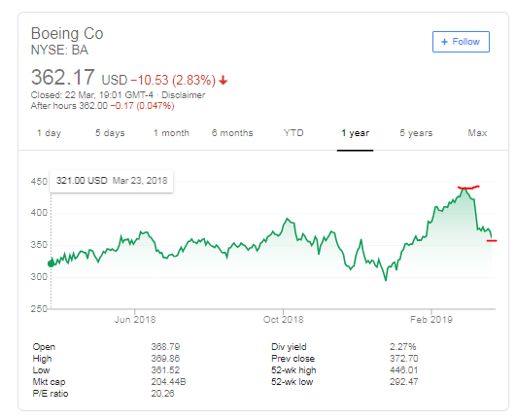
Task: Click the After hours 362.00 text
Action: pyautogui.click(x=69, y=106)
